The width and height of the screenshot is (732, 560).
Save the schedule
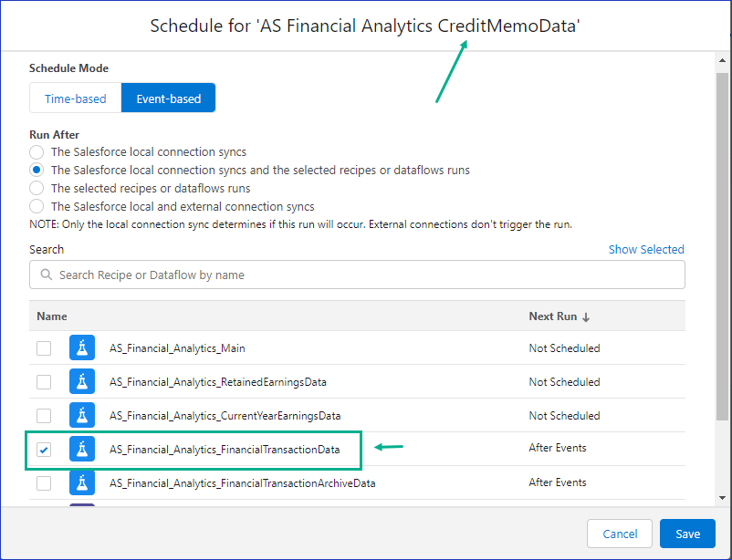tap(687, 534)
